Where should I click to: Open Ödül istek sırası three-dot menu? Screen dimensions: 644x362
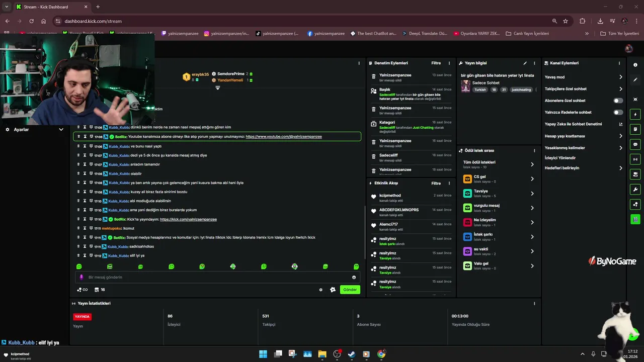tap(534, 150)
